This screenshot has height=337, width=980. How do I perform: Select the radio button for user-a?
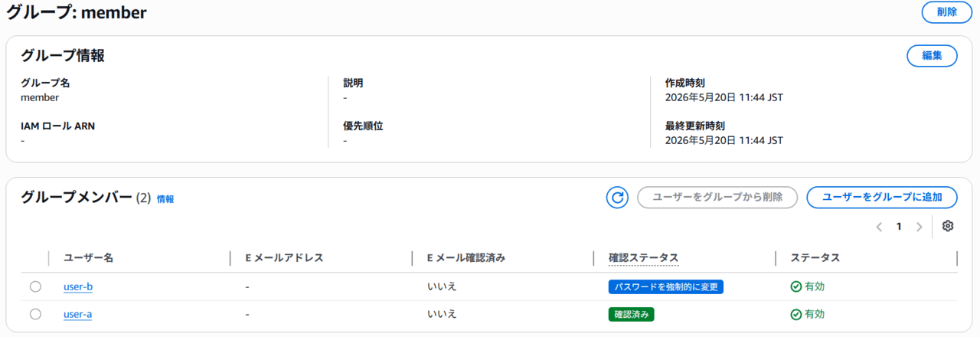click(35, 314)
